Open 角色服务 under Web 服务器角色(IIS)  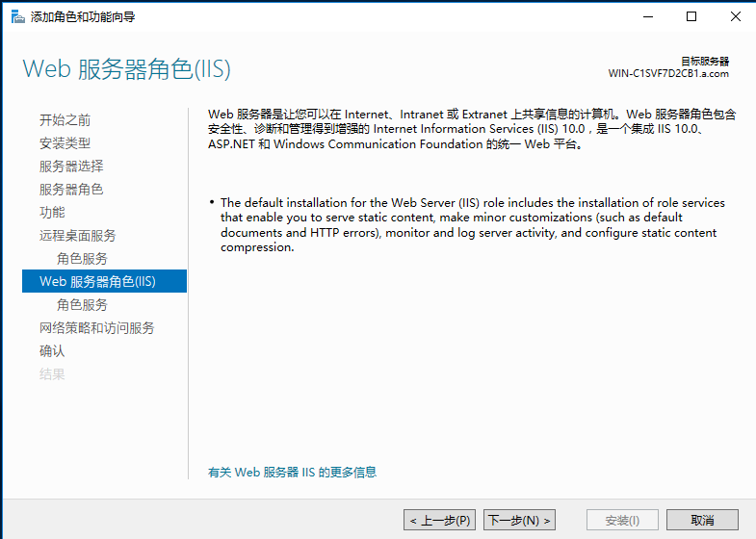coord(82,305)
